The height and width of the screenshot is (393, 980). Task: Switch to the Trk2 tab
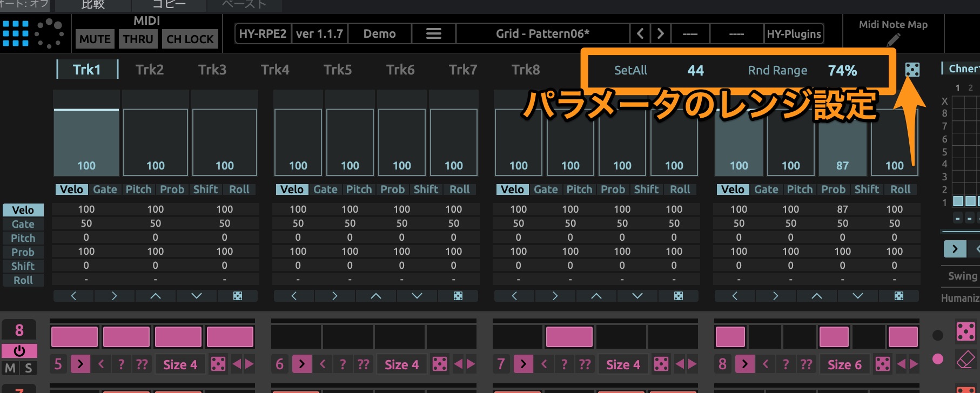click(x=149, y=70)
